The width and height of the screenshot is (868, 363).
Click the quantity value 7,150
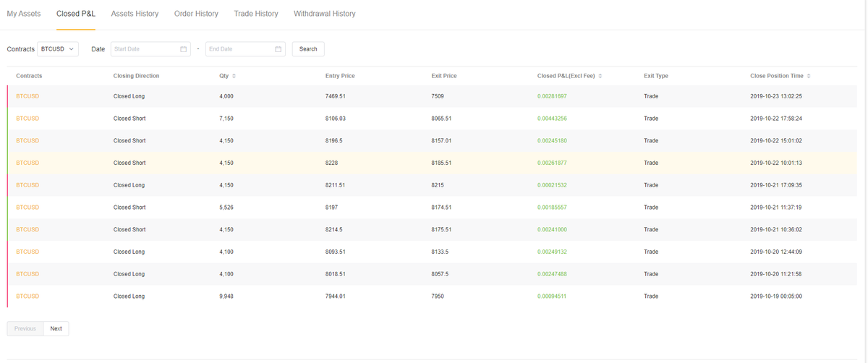click(226, 119)
